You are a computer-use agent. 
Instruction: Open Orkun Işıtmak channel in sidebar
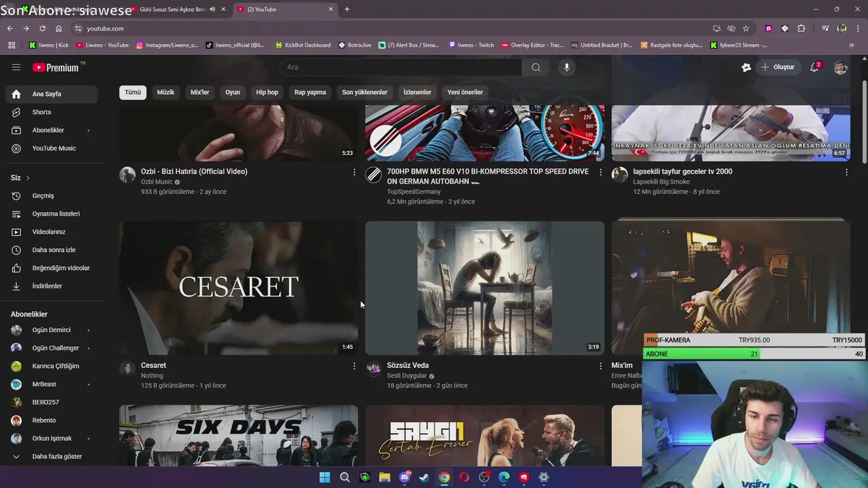[x=52, y=439]
